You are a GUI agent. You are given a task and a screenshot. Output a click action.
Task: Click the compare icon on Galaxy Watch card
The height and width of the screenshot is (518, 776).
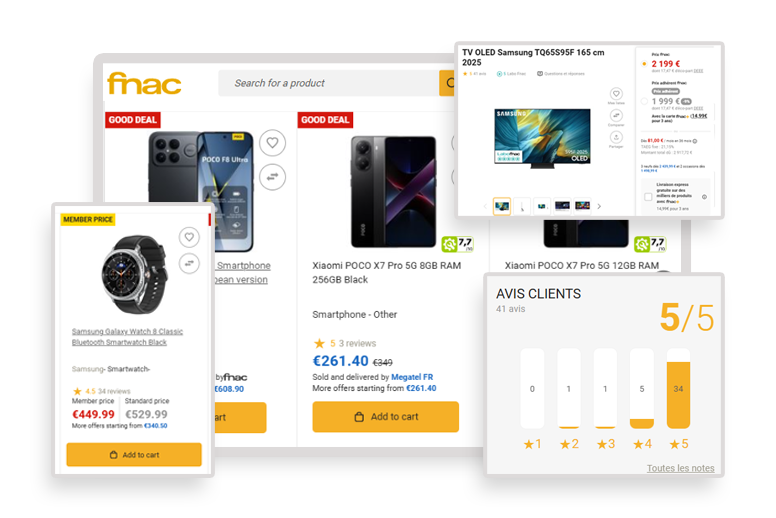(x=189, y=263)
